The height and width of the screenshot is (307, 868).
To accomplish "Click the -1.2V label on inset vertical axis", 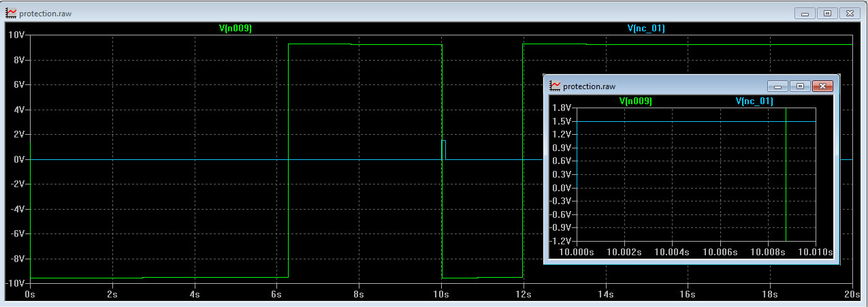I will tap(560, 241).
